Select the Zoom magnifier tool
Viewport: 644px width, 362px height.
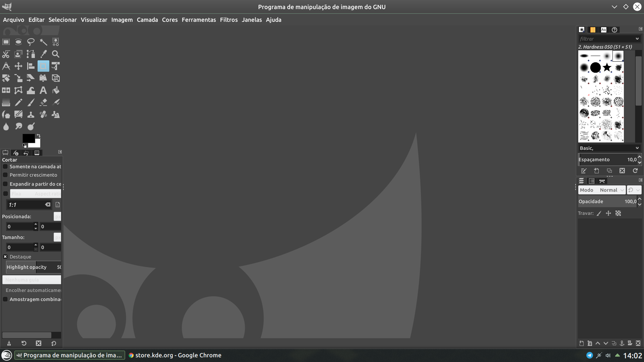click(x=56, y=54)
